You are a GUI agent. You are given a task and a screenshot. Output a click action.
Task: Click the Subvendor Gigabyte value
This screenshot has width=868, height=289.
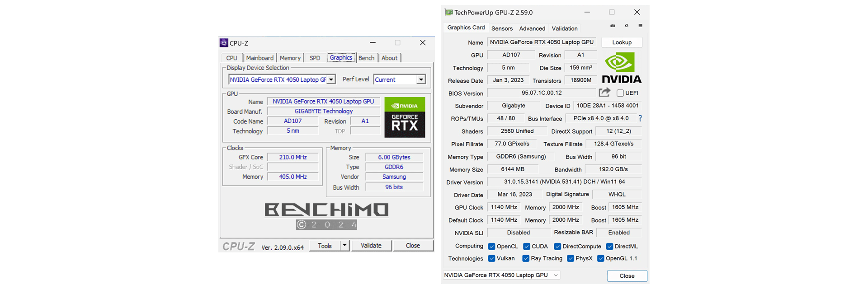pyautogui.click(x=514, y=106)
